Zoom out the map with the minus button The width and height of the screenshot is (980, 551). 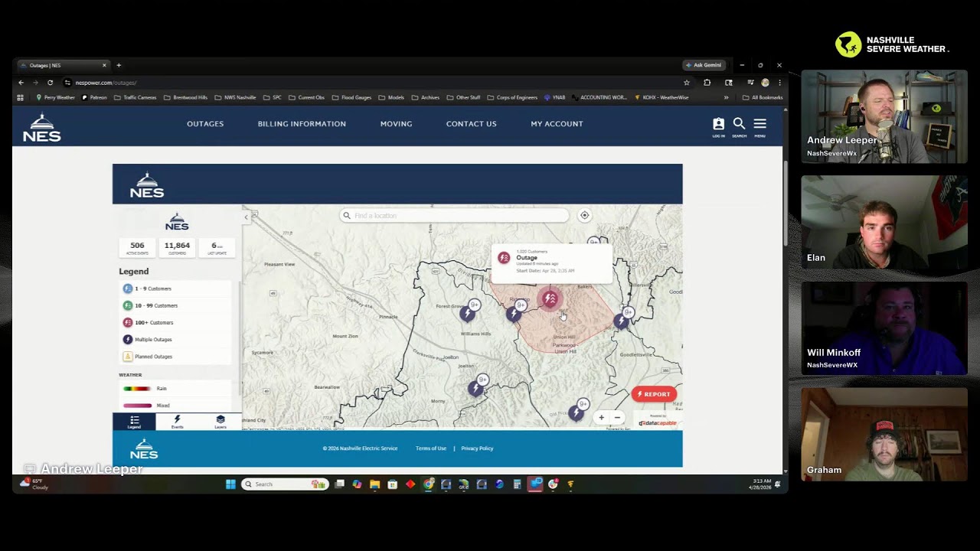617,418
